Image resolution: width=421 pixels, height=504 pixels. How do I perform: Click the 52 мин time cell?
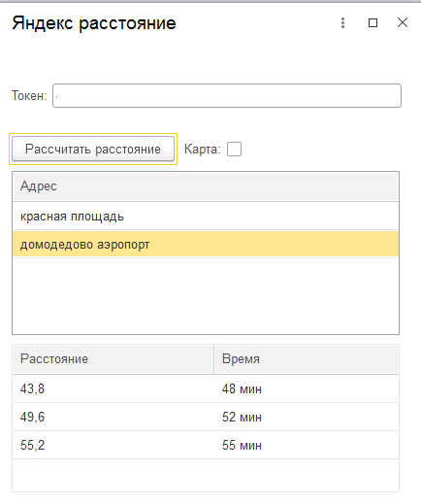point(307,417)
